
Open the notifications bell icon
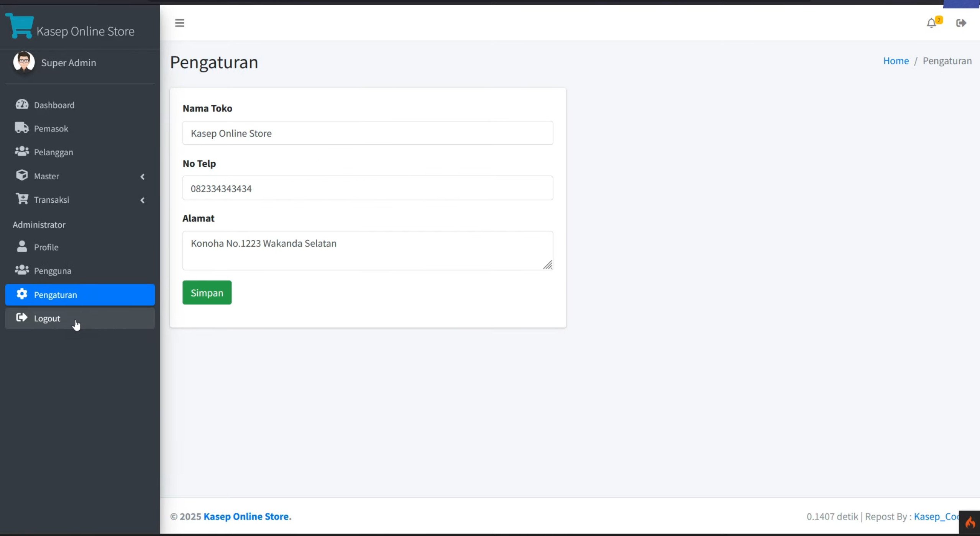click(x=931, y=23)
